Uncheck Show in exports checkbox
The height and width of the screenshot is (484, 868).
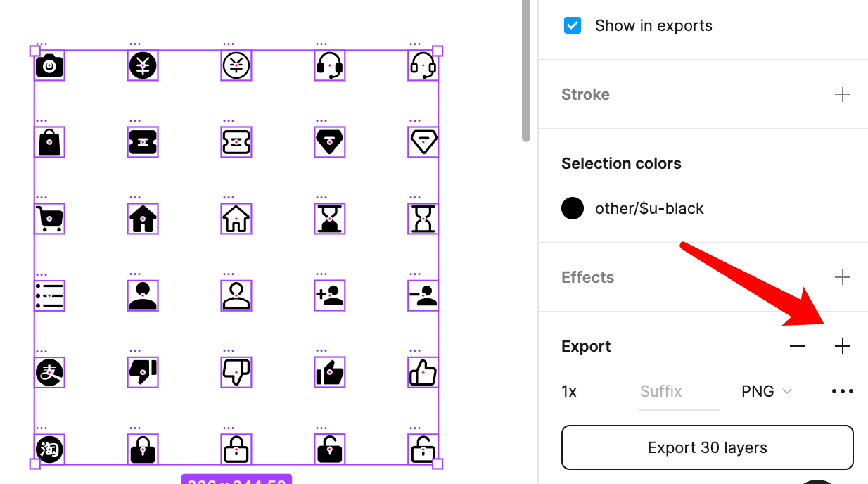(x=573, y=26)
